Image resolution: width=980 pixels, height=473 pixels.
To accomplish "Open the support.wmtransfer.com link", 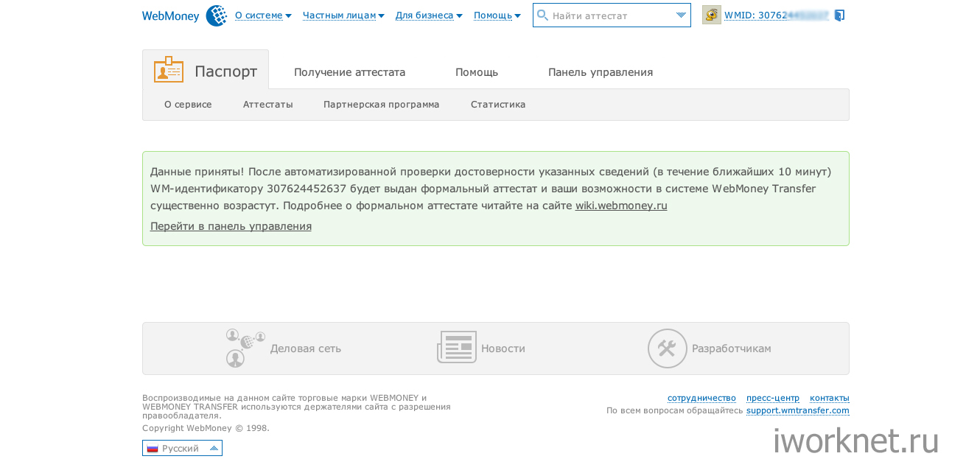I will 798,410.
